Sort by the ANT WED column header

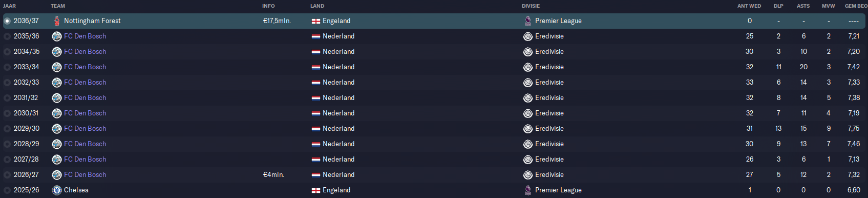pos(749,6)
